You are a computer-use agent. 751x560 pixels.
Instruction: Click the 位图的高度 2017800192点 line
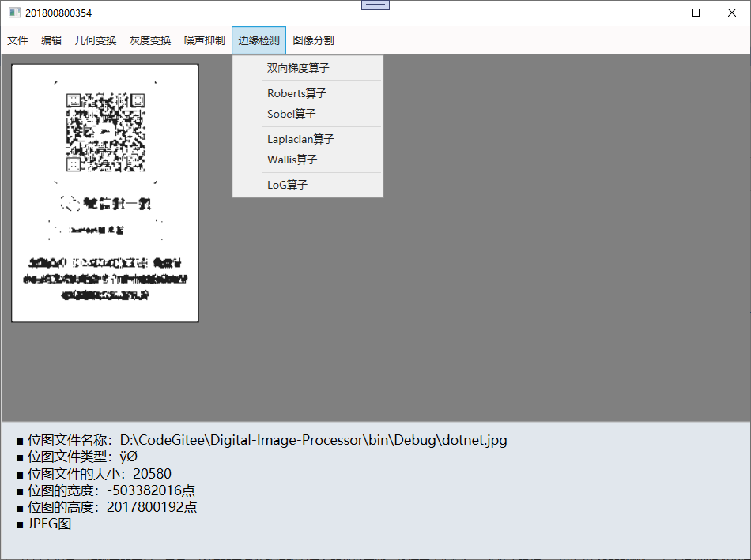[107, 507]
